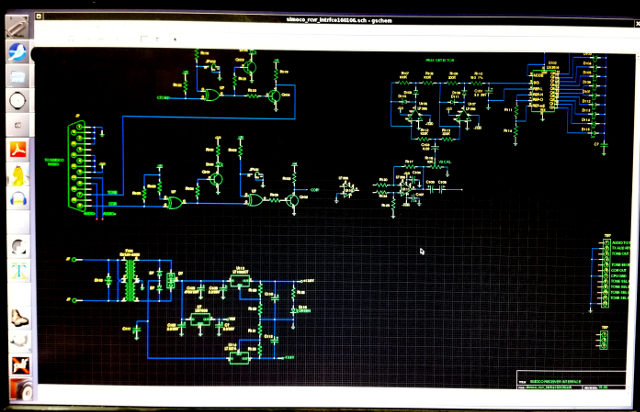The image size is (640, 412).
Task: Click the red icon at dock bottom
Action: pos(18,388)
